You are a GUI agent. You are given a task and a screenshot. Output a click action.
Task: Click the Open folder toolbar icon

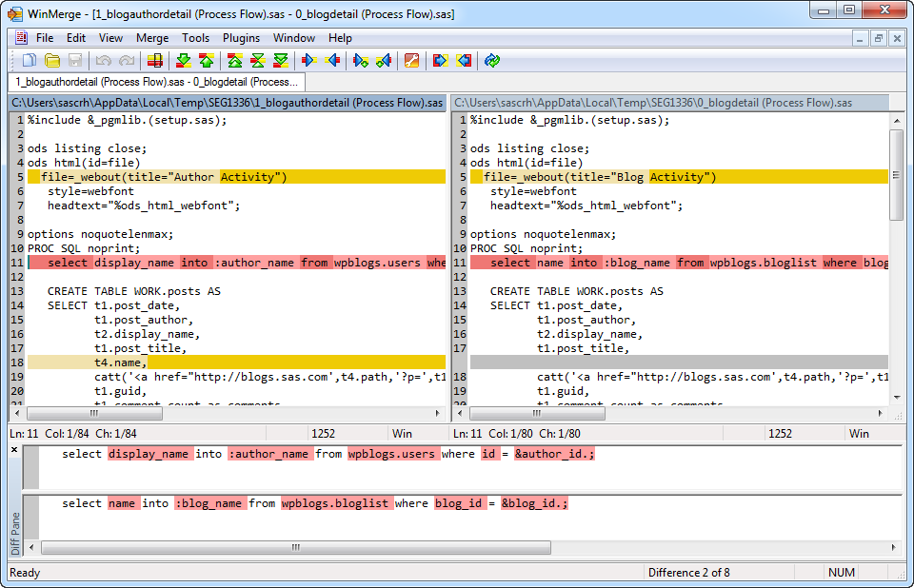52,61
